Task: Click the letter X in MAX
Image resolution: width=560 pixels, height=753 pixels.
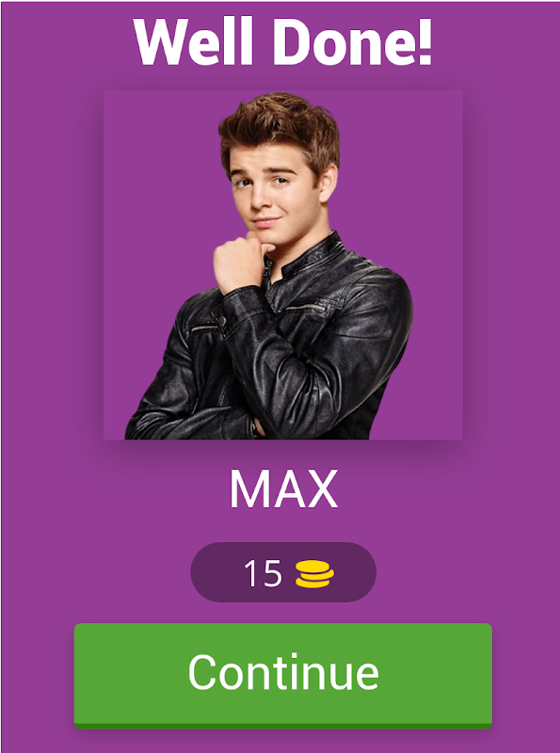Action: coord(321,489)
